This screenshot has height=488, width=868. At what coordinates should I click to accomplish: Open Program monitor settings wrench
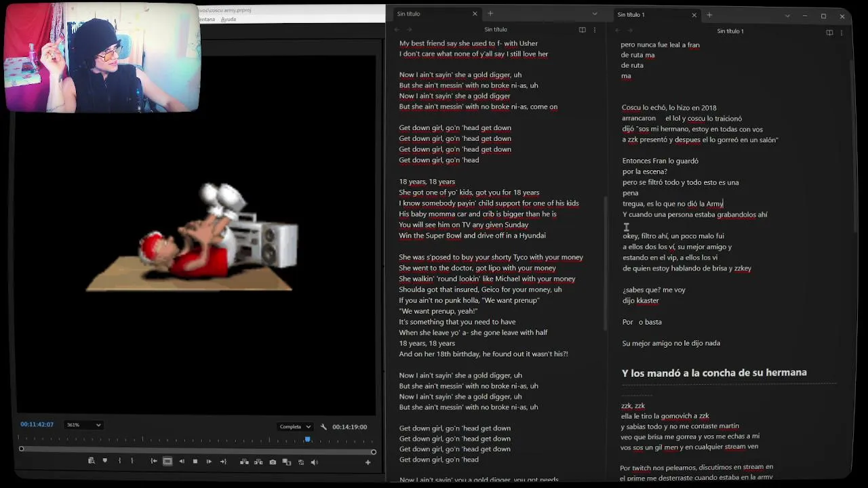323,426
